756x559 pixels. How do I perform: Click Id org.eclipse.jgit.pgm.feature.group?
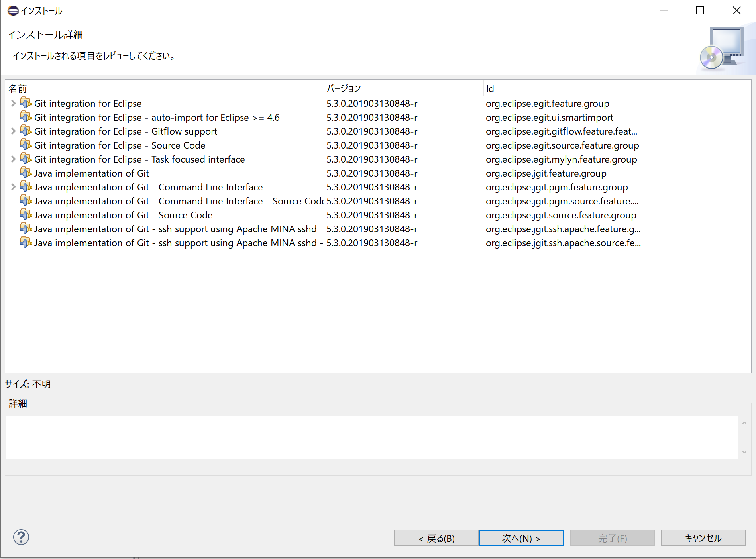pos(557,187)
